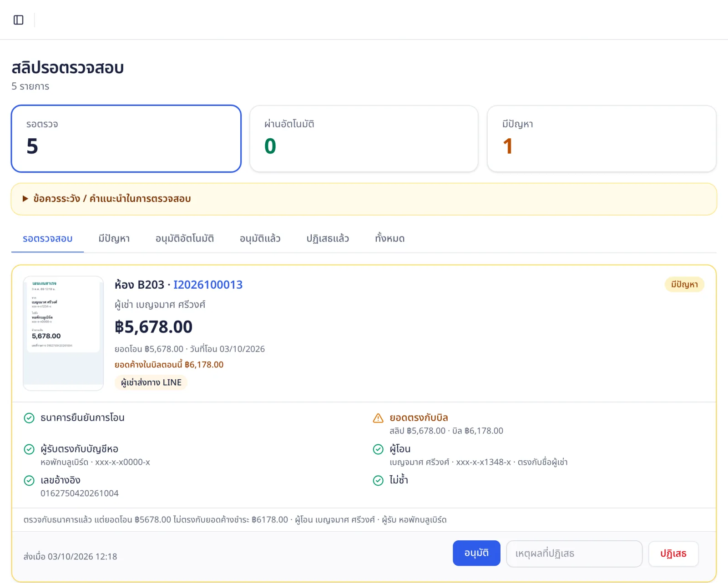Select the ผ่านอัตโนมัติ summary card showing 0
Screen dimensions: 728x583
coord(364,139)
